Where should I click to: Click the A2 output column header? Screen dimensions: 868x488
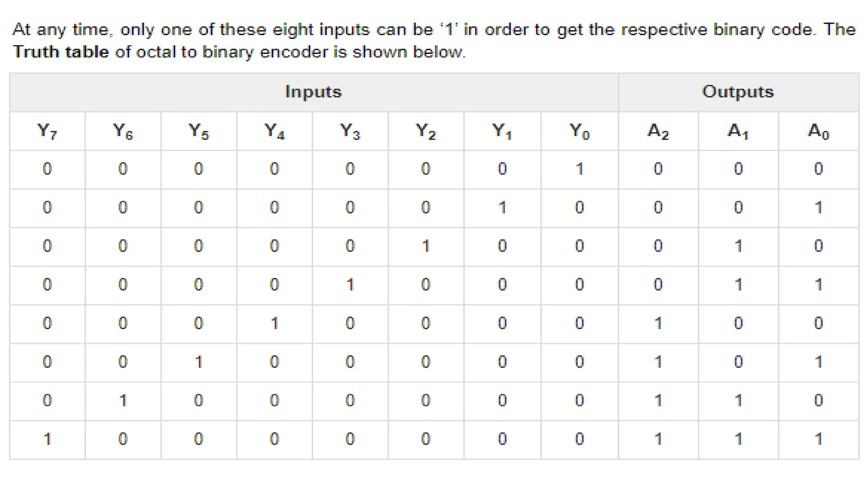(x=658, y=131)
